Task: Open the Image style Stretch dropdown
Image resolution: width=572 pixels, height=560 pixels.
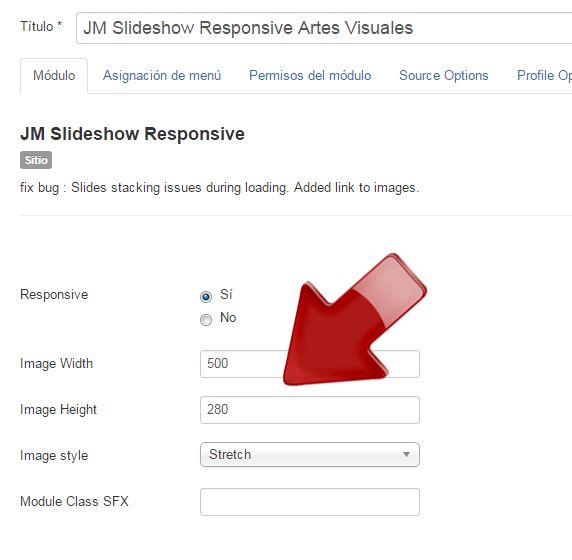Action: 310,455
